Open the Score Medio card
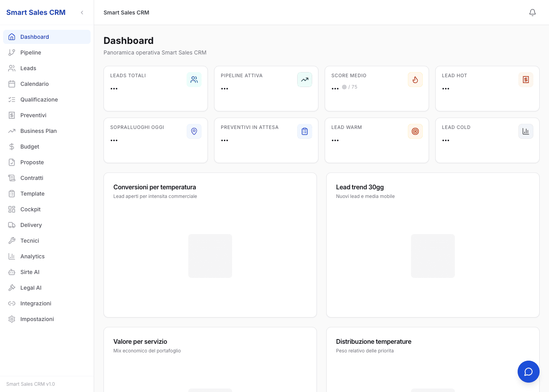The height and width of the screenshot is (392, 549). (377, 89)
